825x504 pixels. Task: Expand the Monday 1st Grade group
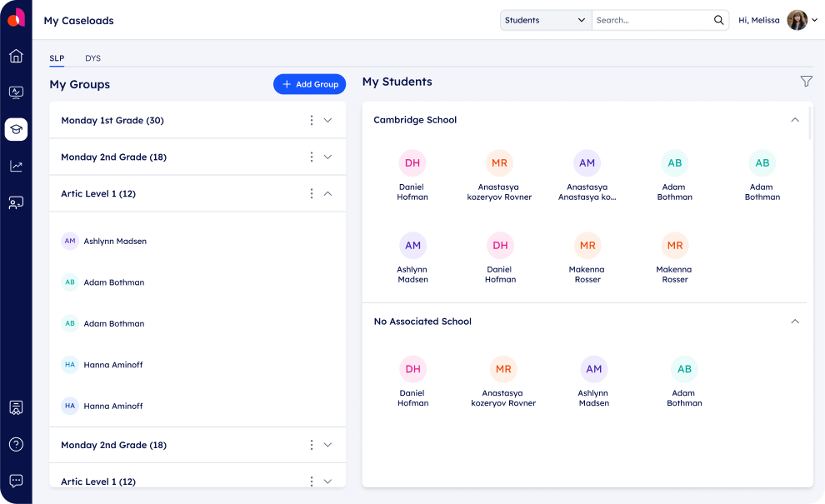click(x=327, y=120)
